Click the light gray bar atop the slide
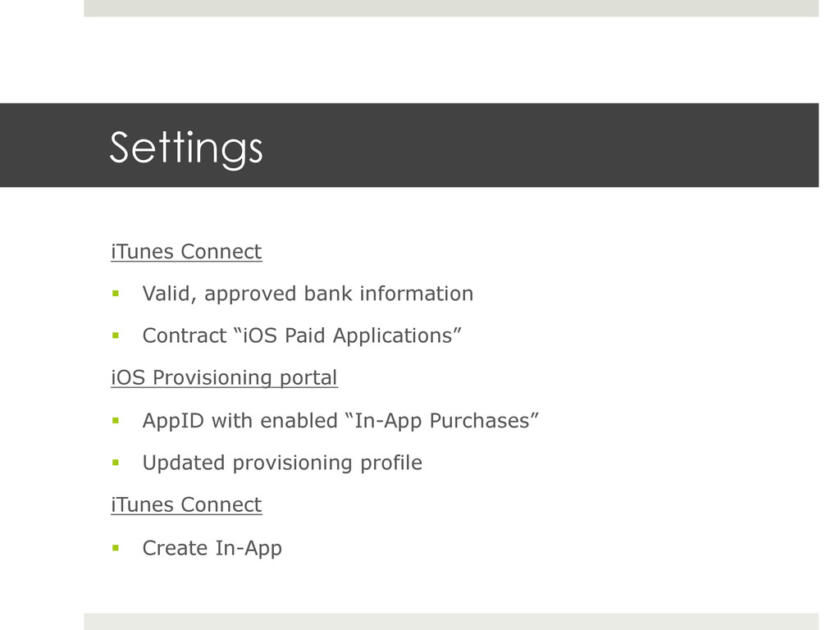This screenshot has height=630, width=840. tap(451, 8)
